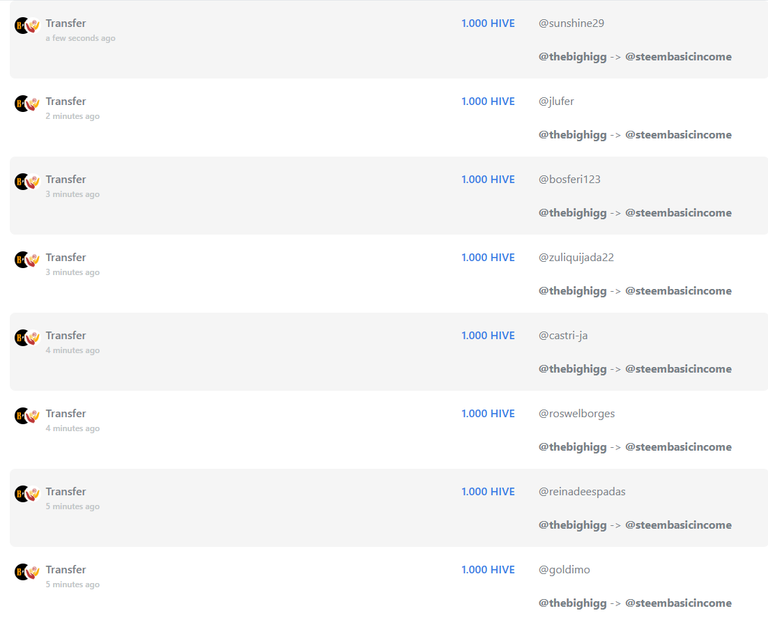Open @steembasicincome link in jlufer row
The image size is (768, 617).
[x=678, y=135]
